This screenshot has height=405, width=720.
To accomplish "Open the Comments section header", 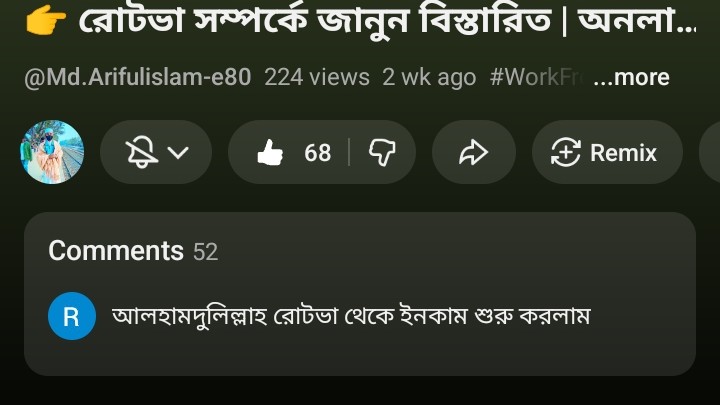I will [x=116, y=251].
